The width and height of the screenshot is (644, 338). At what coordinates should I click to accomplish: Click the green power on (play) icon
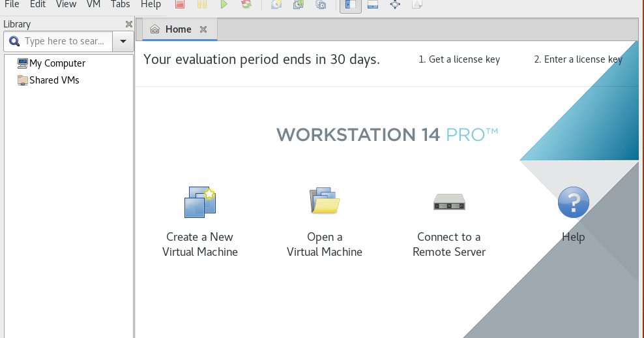[x=224, y=4]
